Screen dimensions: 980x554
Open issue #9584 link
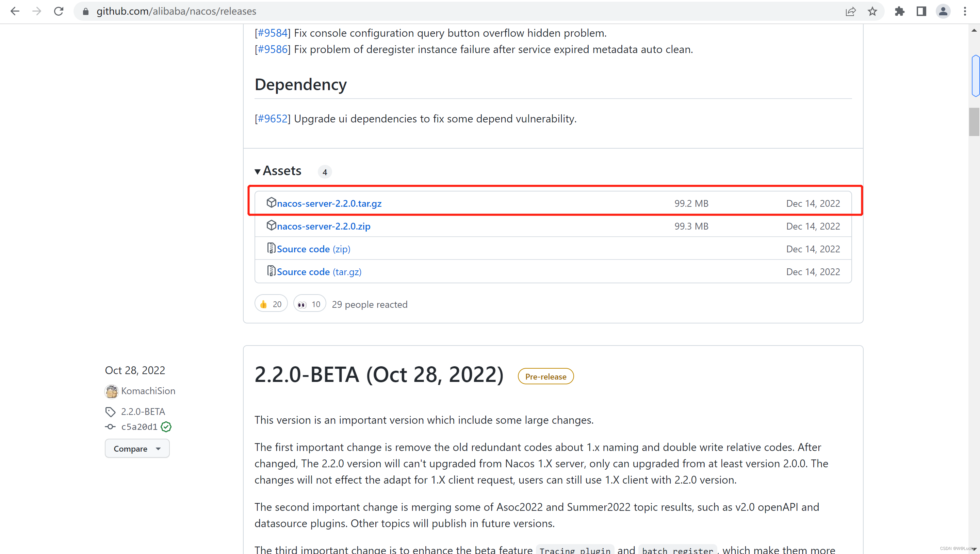click(x=273, y=33)
